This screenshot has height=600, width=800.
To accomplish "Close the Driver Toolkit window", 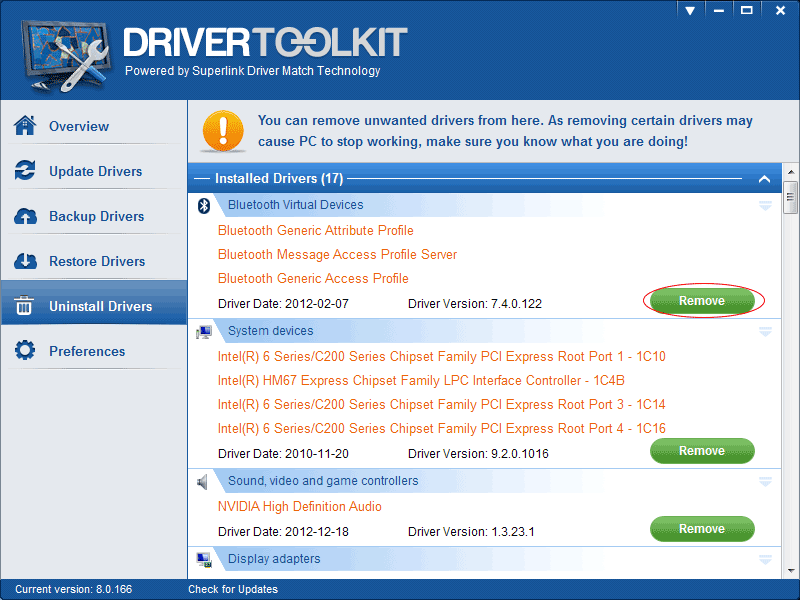I will (x=780, y=10).
